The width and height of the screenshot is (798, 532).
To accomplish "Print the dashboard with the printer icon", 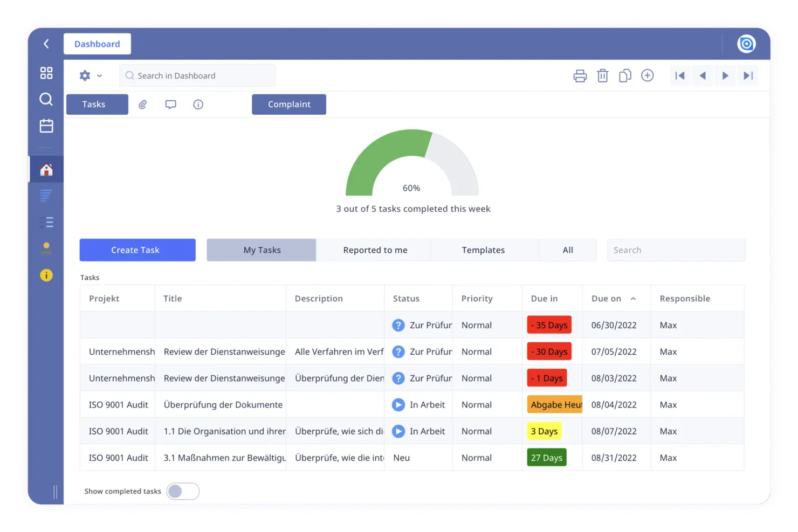I will (x=580, y=76).
